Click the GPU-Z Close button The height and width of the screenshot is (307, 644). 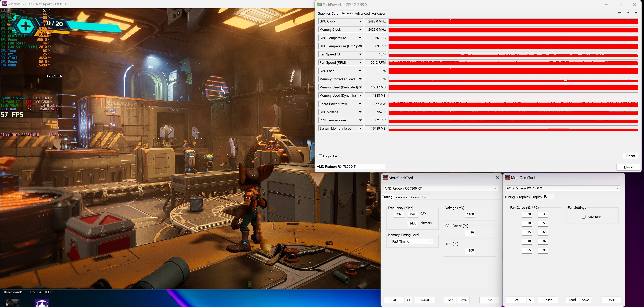click(x=628, y=167)
